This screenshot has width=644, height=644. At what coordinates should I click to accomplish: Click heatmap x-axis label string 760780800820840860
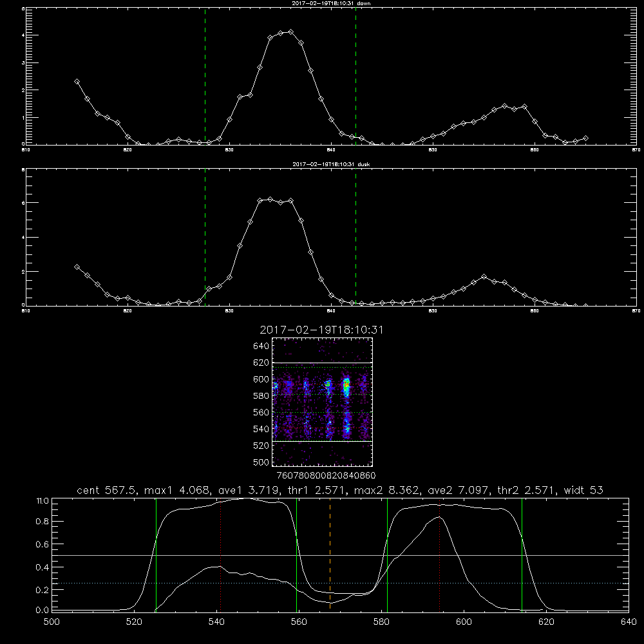click(326, 475)
